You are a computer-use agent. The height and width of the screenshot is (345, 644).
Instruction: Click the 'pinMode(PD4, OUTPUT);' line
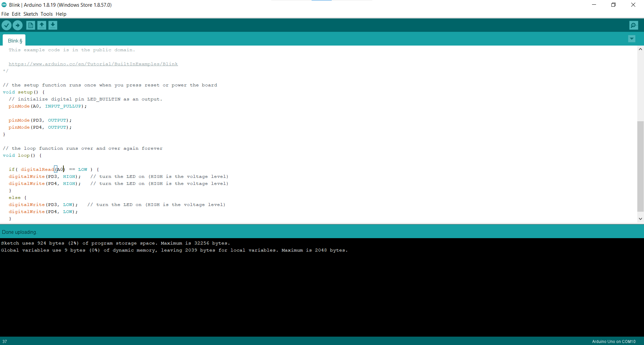[x=40, y=127]
